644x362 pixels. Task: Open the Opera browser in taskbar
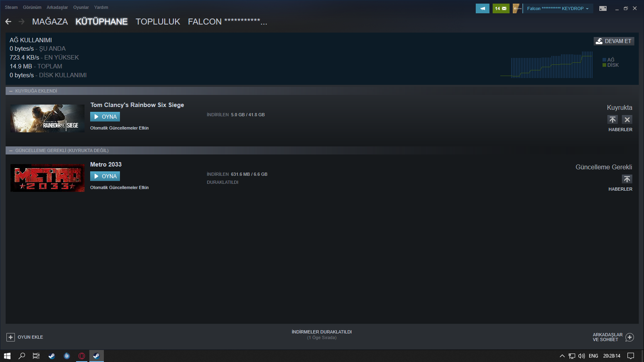tap(82, 356)
